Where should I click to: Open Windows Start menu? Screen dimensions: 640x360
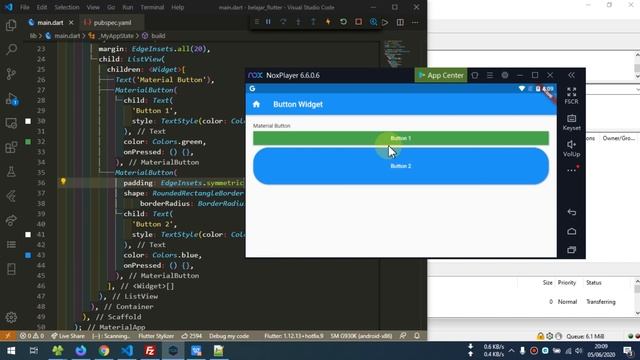tap(11, 351)
